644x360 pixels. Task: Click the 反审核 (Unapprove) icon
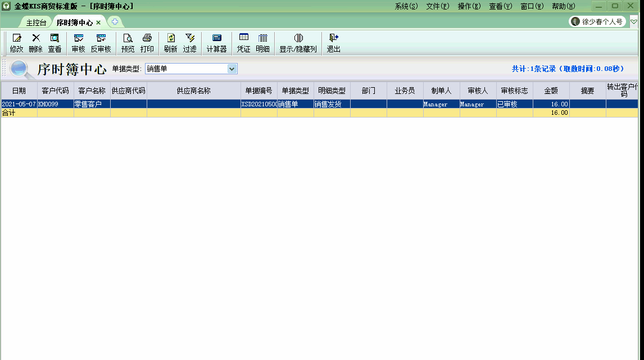tap(101, 43)
